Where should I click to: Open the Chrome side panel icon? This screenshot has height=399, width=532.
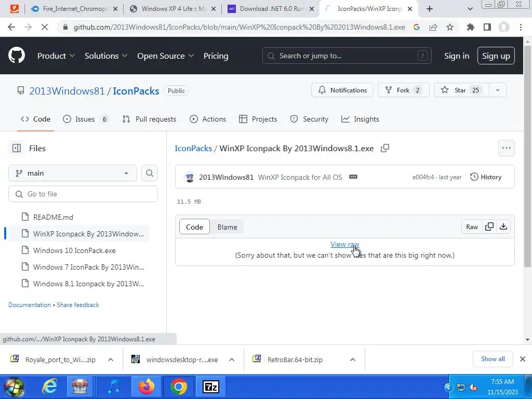[487, 27]
